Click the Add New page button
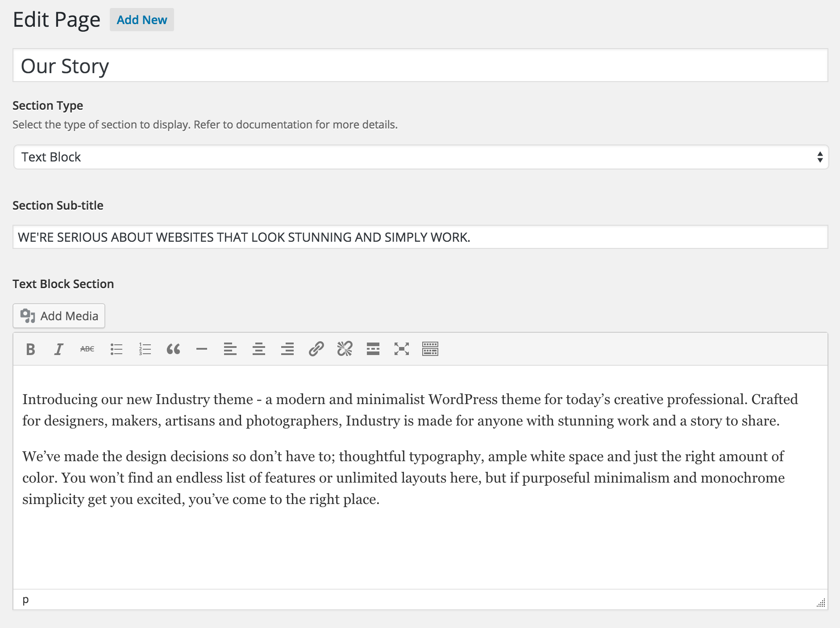This screenshot has height=628, width=840. point(142,20)
